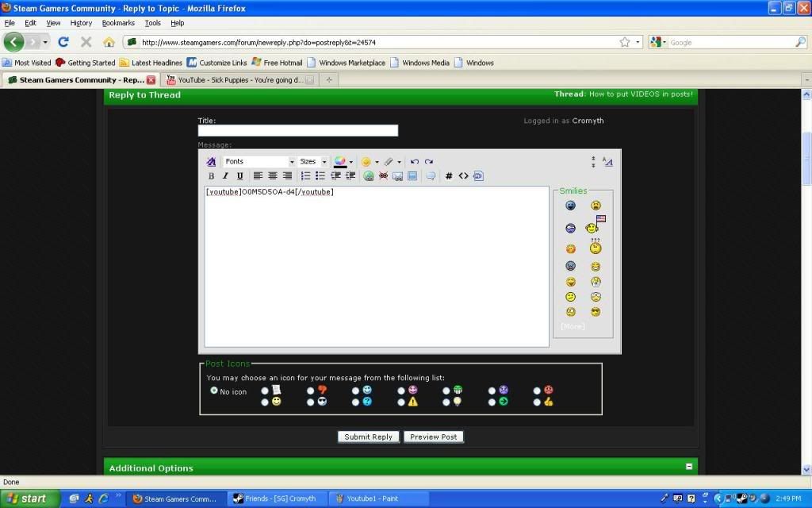Click the italic formatting icon
This screenshot has width=812, height=508.
coord(225,176)
